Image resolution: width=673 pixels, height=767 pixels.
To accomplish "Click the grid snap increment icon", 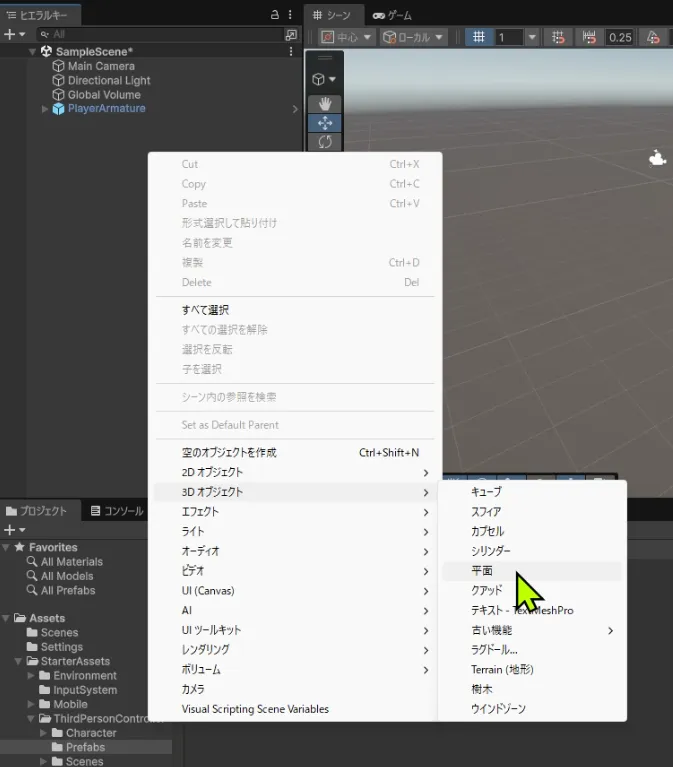I will 589,37.
